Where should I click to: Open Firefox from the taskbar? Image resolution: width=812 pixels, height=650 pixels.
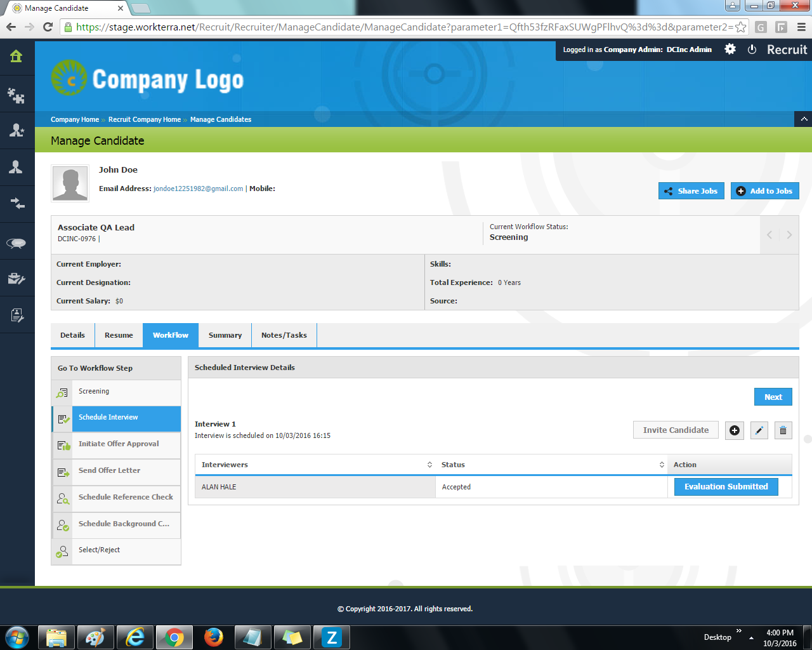click(213, 637)
